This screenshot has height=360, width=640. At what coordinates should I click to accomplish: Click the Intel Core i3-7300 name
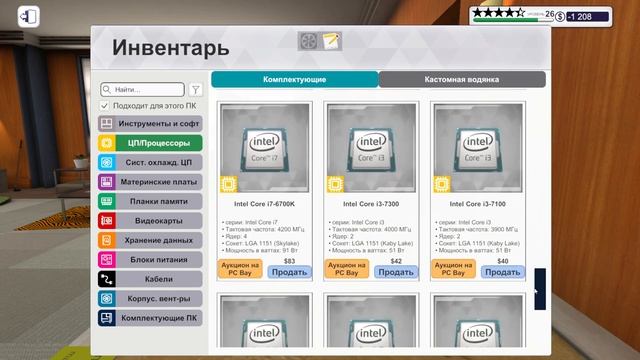pyautogui.click(x=371, y=204)
